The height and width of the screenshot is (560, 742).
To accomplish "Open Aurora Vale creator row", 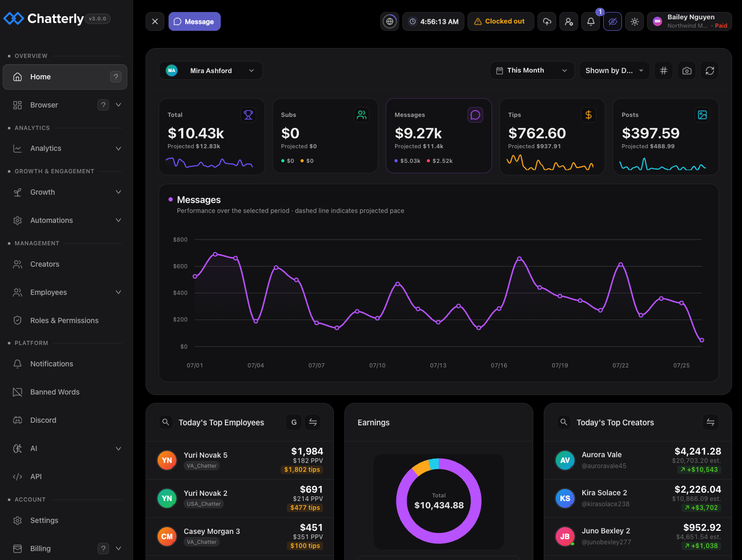I will 638,460.
